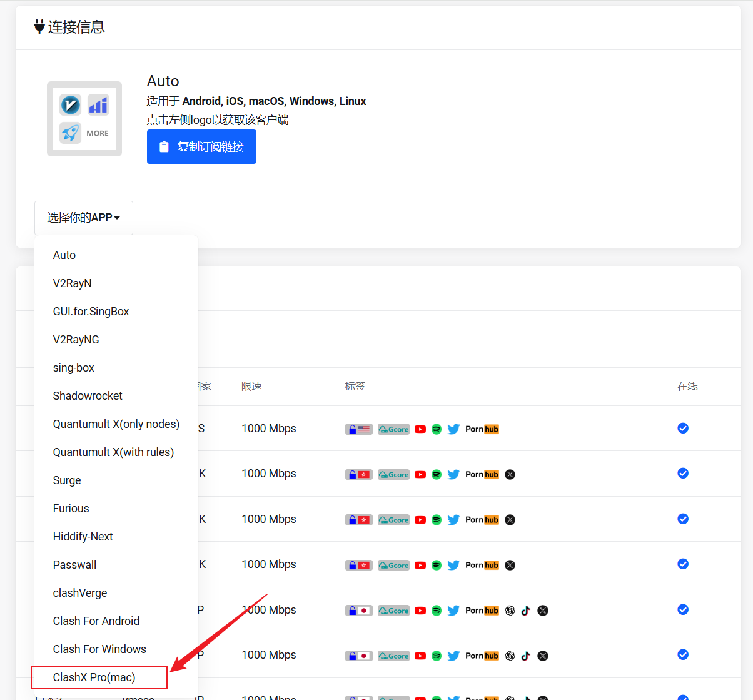Choose V2RayNG in the dropdown
Image resolution: width=753 pixels, height=700 pixels.
[116, 340]
